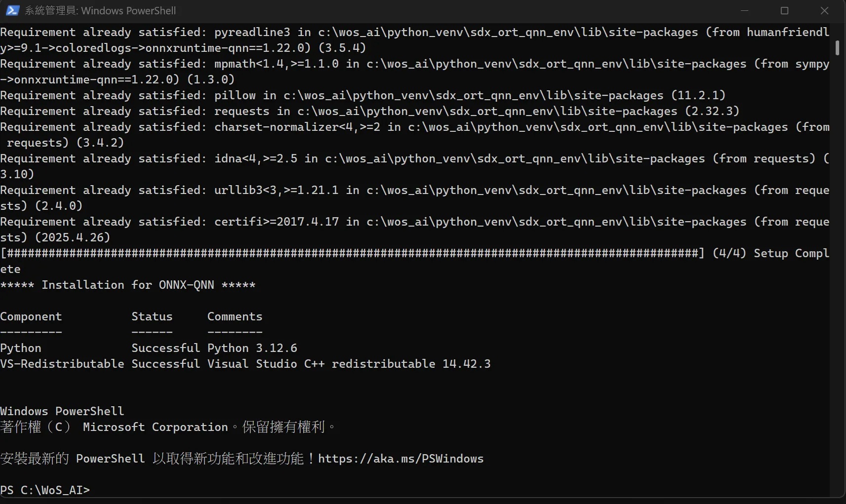Click the 'Comments' column header
Screen dimensions: 846x504
pyautogui.click(x=235, y=316)
